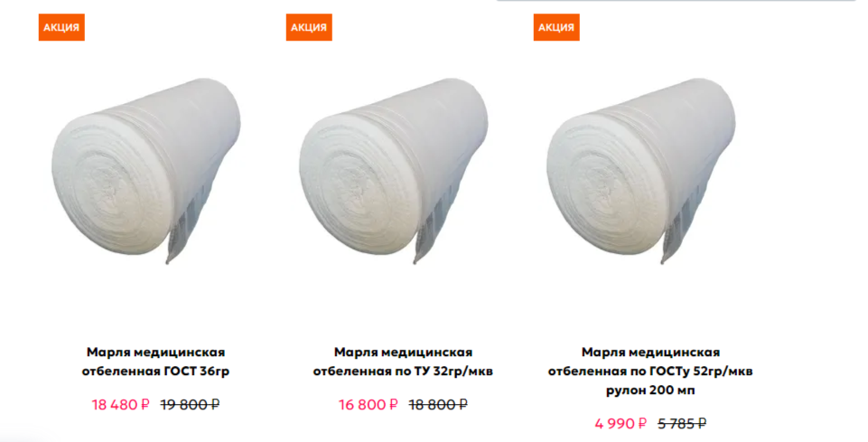Open Марля медицинская отбеленная по ТУ 32гр/мкв title

pos(403,362)
